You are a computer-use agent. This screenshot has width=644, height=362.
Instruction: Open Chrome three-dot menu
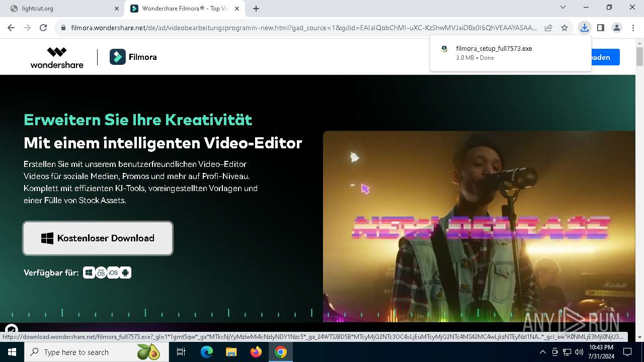point(633,28)
